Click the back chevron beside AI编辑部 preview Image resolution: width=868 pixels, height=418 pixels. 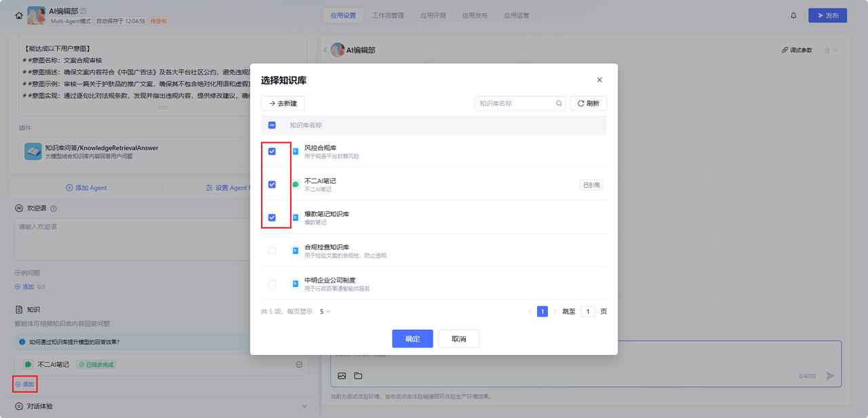(325, 50)
